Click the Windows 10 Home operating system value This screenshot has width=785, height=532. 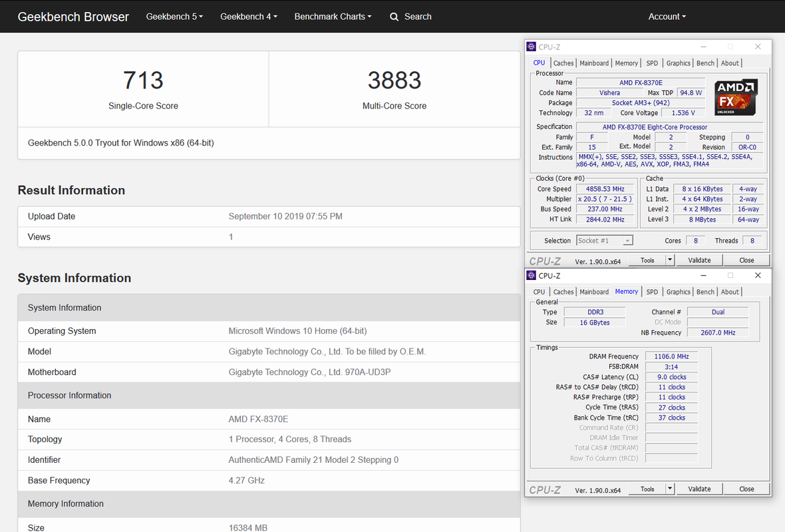click(x=297, y=331)
